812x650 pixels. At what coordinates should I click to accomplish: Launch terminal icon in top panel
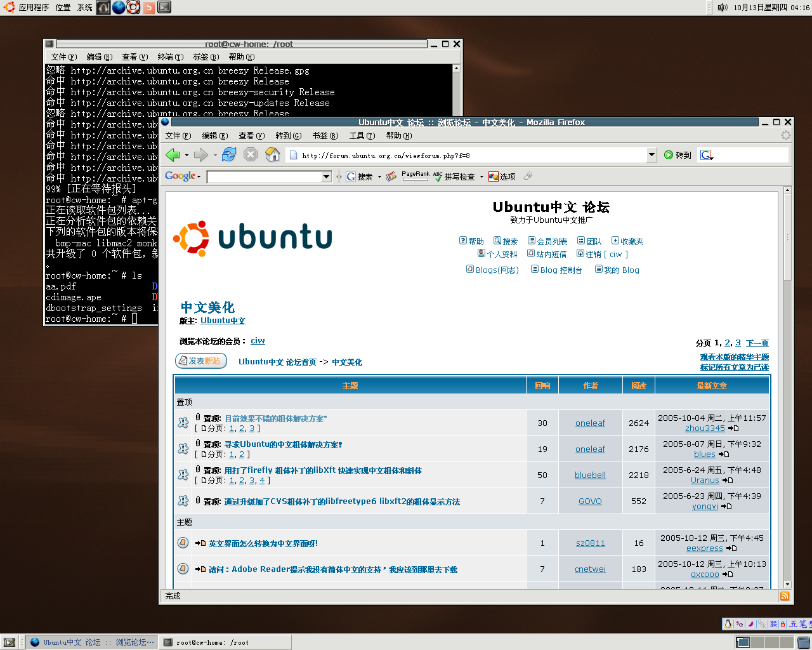coord(164,8)
